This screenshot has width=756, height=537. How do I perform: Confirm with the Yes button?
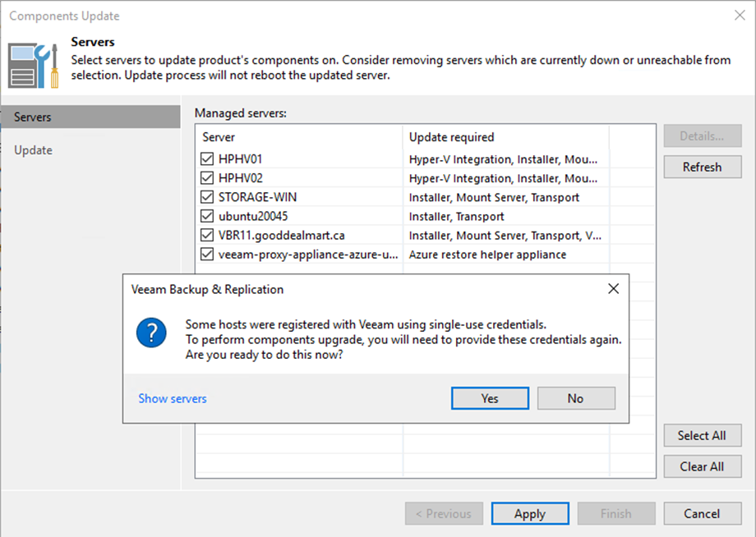(x=490, y=398)
